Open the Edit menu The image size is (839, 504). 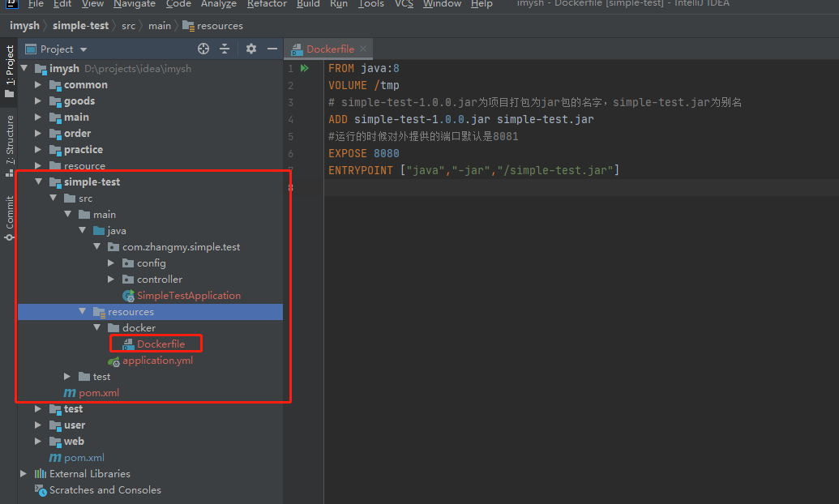pos(62,4)
